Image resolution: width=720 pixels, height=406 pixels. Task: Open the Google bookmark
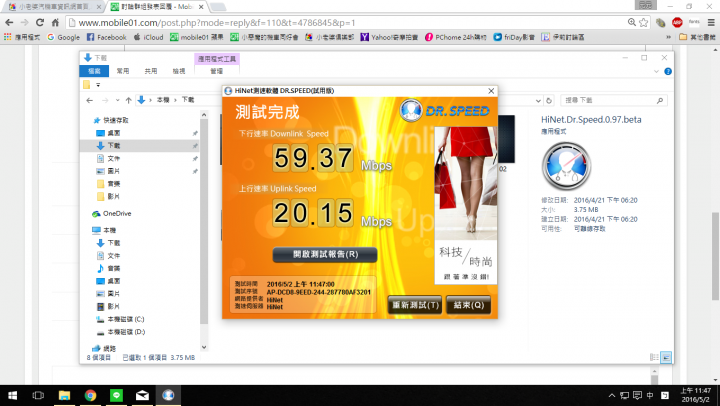[x=64, y=37]
